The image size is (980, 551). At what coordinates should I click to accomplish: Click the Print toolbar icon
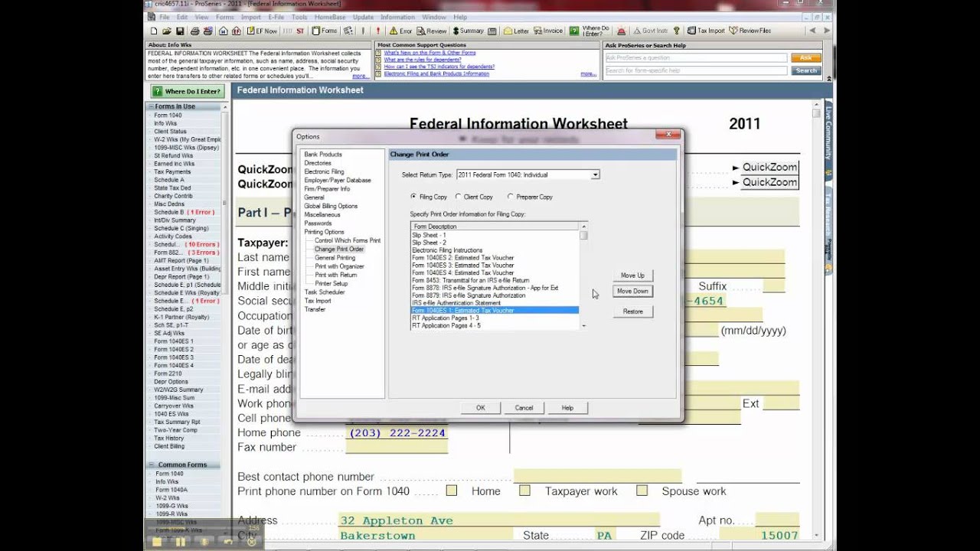(x=195, y=31)
